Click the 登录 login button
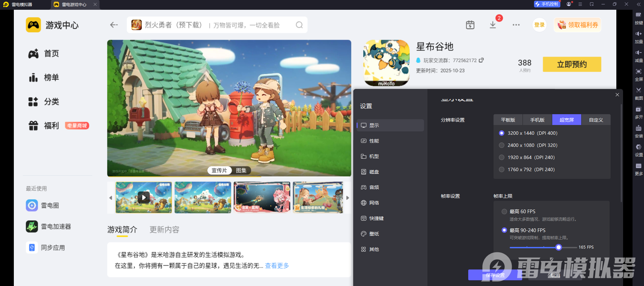Screen dimensions: 644x286 click(x=539, y=25)
